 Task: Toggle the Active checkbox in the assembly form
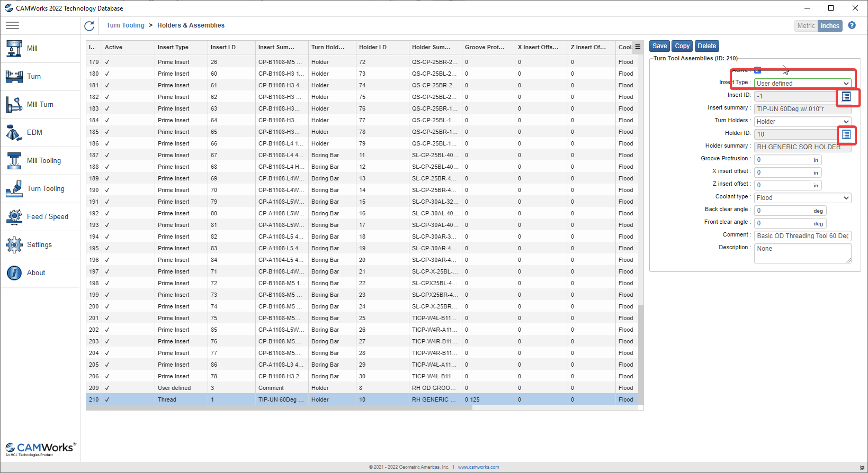point(757,70)
